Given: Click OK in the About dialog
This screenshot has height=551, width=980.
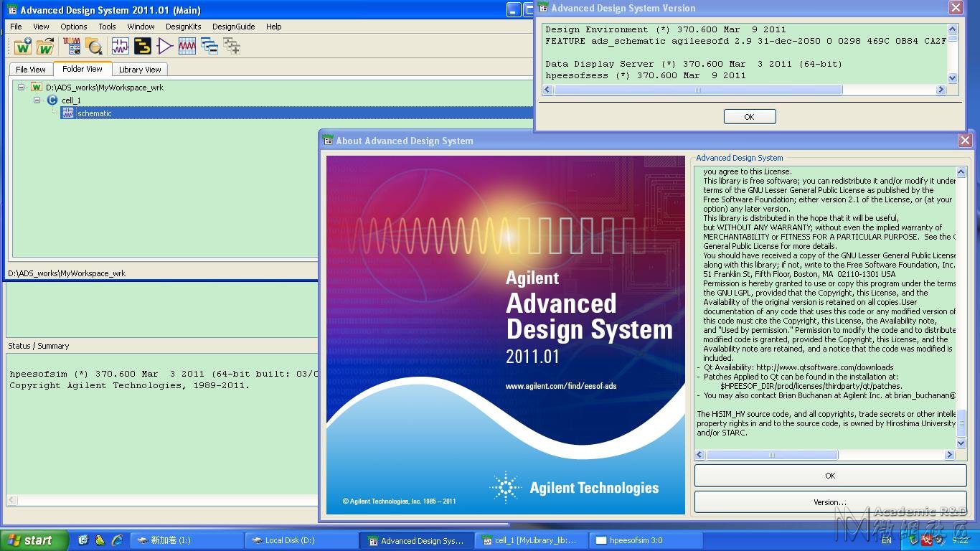Looking at the screenshot, I should click(x=830, y=476).
